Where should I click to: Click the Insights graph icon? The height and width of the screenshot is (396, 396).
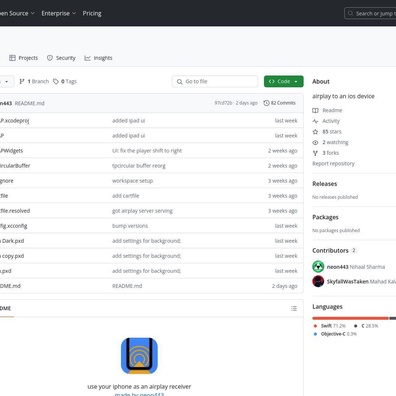87,58
